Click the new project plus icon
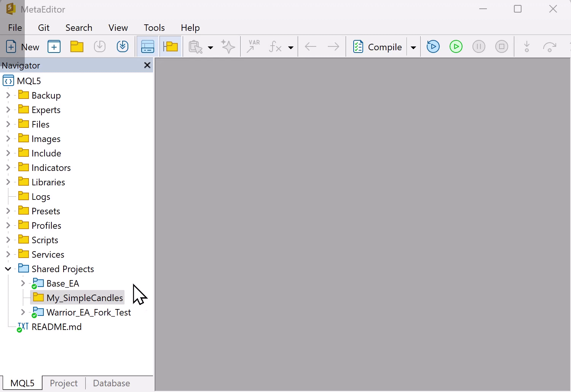This screenshot has height=392, width=571. point(54,47)
